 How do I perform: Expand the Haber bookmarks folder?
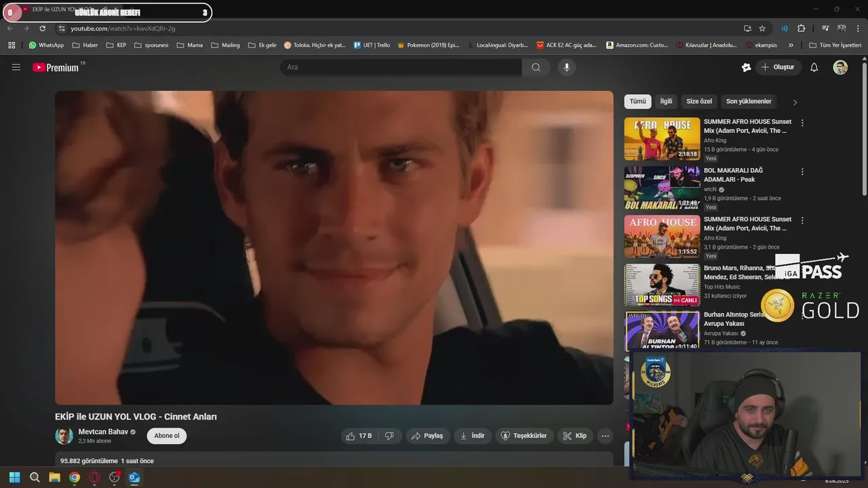click(85, 45)
